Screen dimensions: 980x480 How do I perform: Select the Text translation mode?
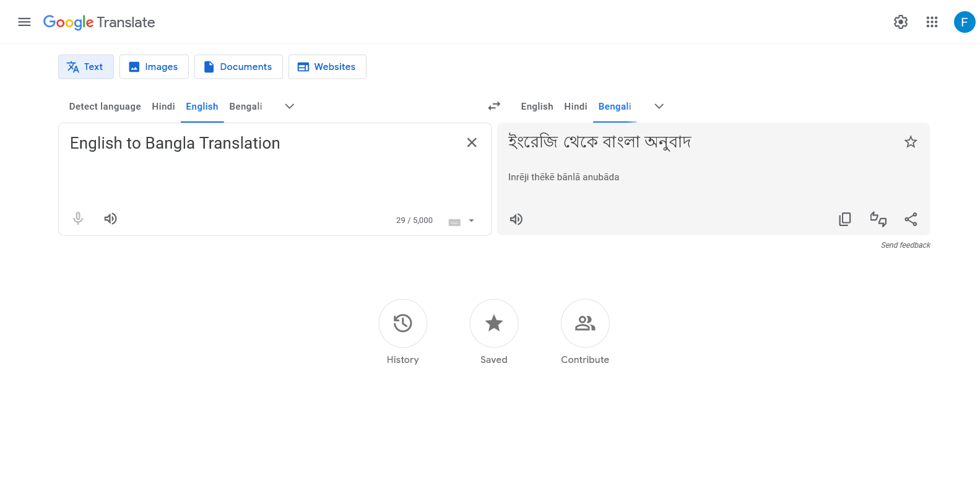86,67
